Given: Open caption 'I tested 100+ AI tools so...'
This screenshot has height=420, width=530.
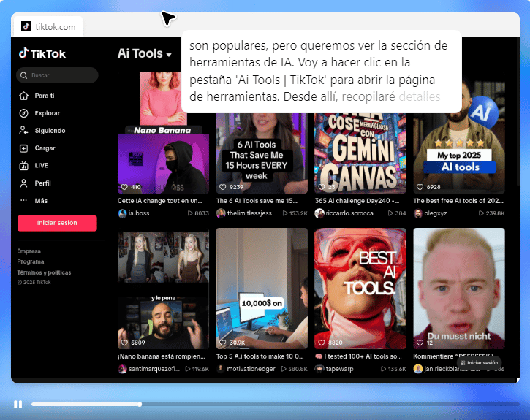Looking at the screenshot, I should coord(358,356).
